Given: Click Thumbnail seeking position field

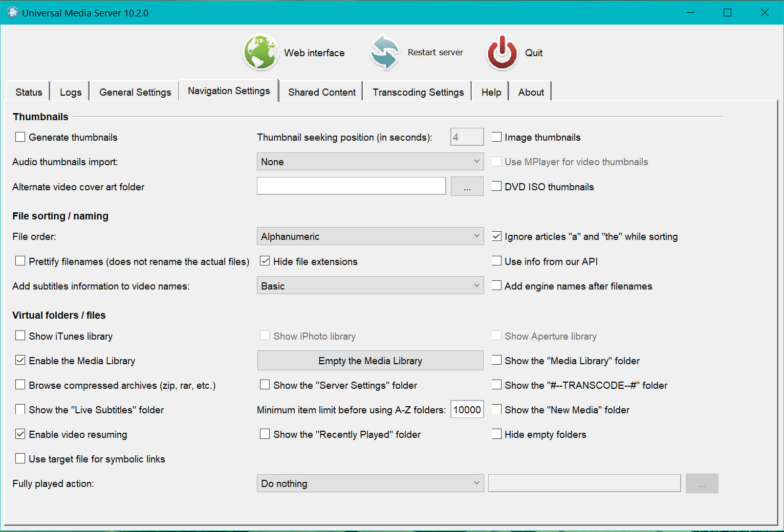Looking at the screenshot, I should (467, 137).
